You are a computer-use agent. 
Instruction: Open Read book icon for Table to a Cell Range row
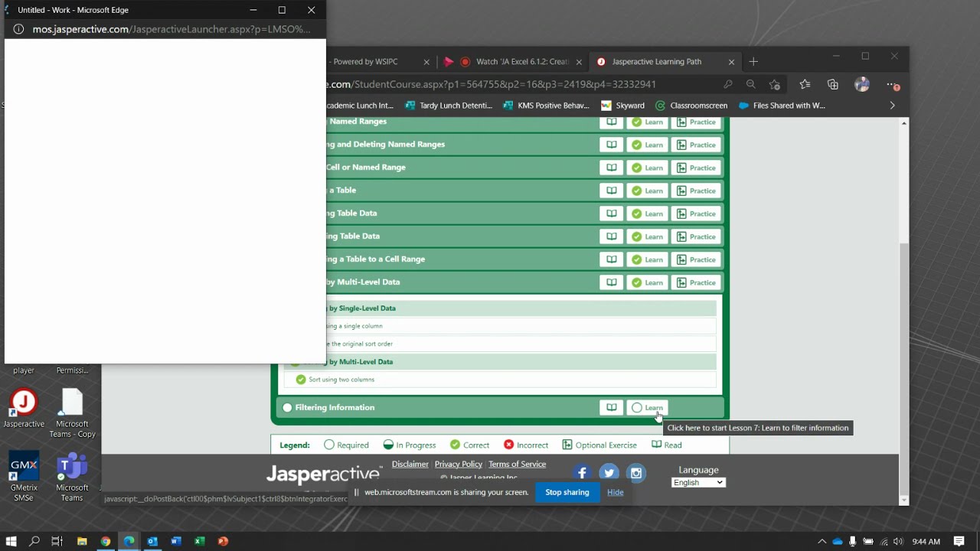[611, 259]
